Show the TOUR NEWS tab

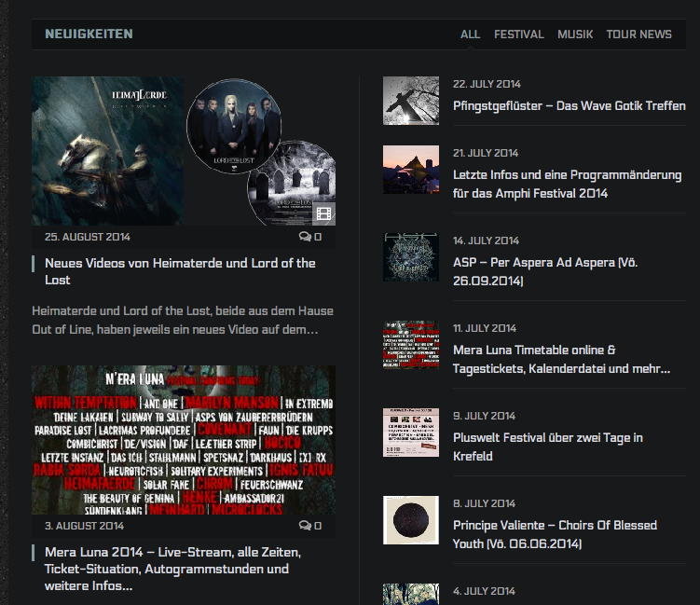coord(638,34)
